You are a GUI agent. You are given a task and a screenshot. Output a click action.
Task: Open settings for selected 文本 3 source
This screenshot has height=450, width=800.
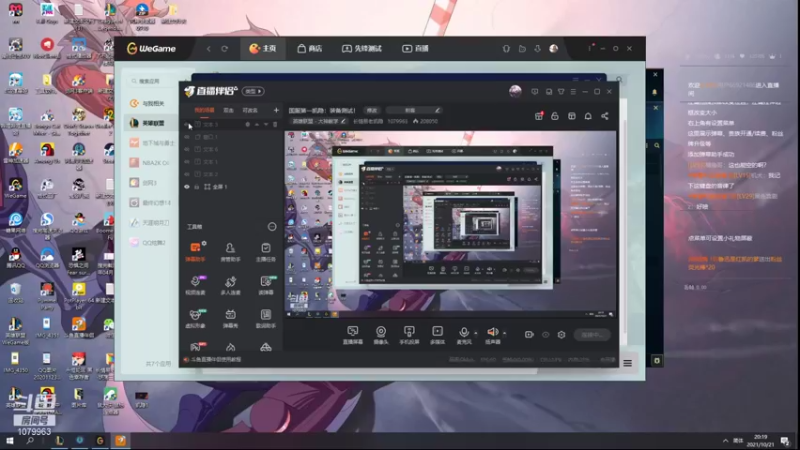point(247,124)
